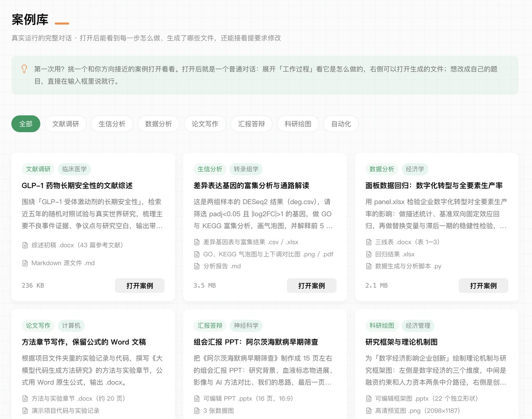Click the 回归结果 .xlsx file entry
Image resolution: width=532 pixels, height=419 pixels.
(390, 254)
